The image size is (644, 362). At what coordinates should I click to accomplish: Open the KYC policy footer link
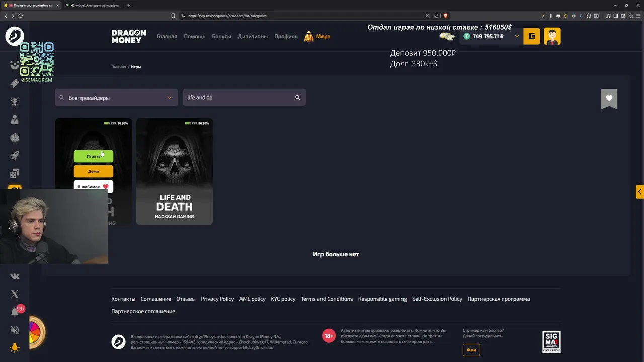coord(283,299)
